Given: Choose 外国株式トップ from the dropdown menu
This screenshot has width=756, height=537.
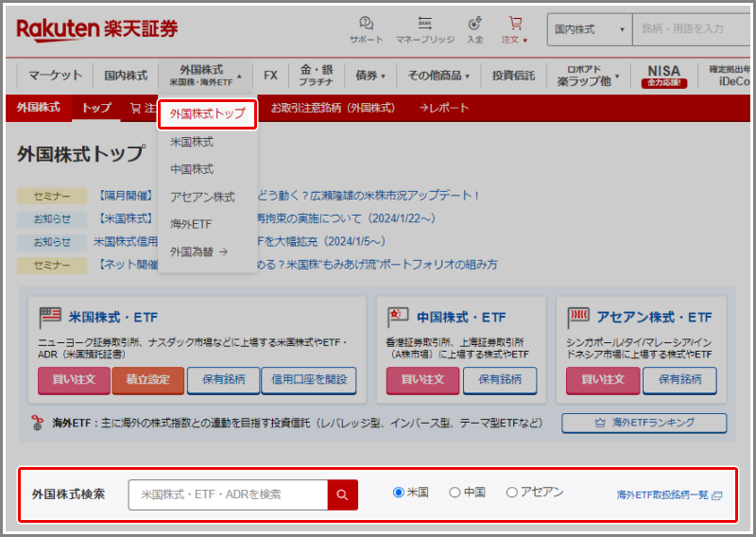Looking at the screenshot, I should point(207,113).
